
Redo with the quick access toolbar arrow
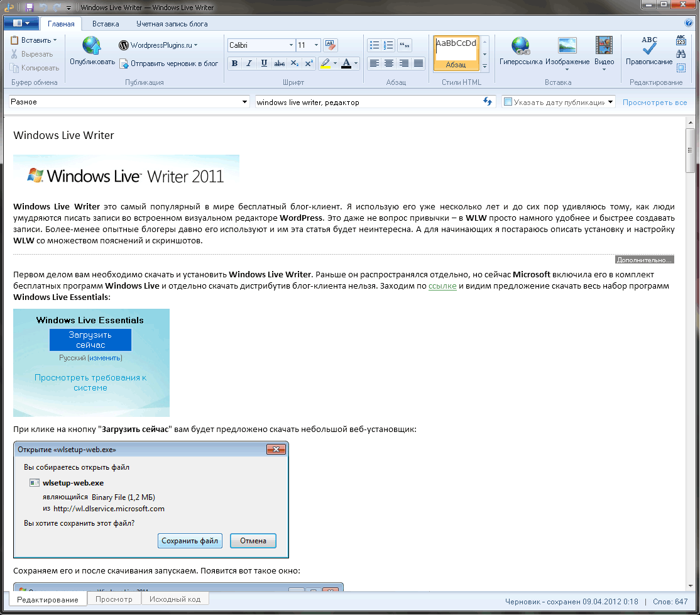pos(57,7)
